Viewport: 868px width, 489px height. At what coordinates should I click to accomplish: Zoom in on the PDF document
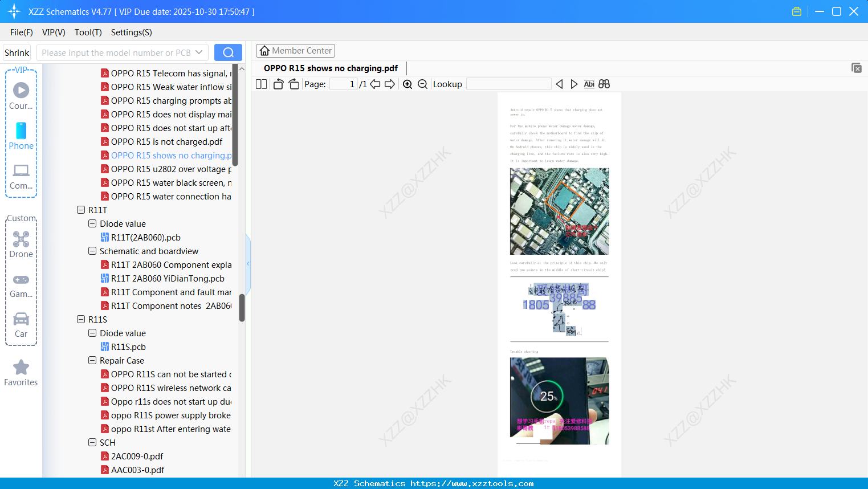pos(407,84)
